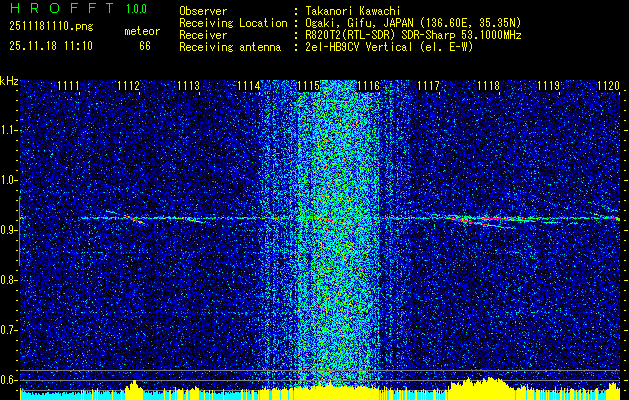Click time marker 1111
This screenshot has width=629, height=400.
pyautogui.click(x=68, y=86)
